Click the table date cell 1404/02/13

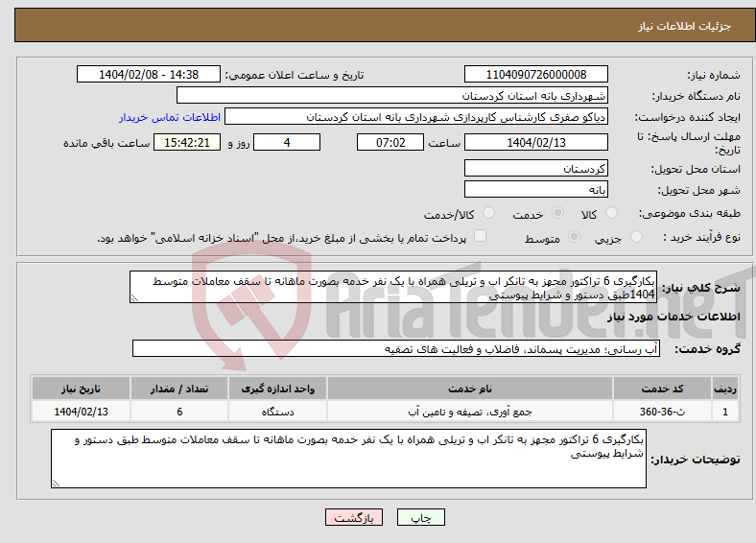click(x=81, y=412)
